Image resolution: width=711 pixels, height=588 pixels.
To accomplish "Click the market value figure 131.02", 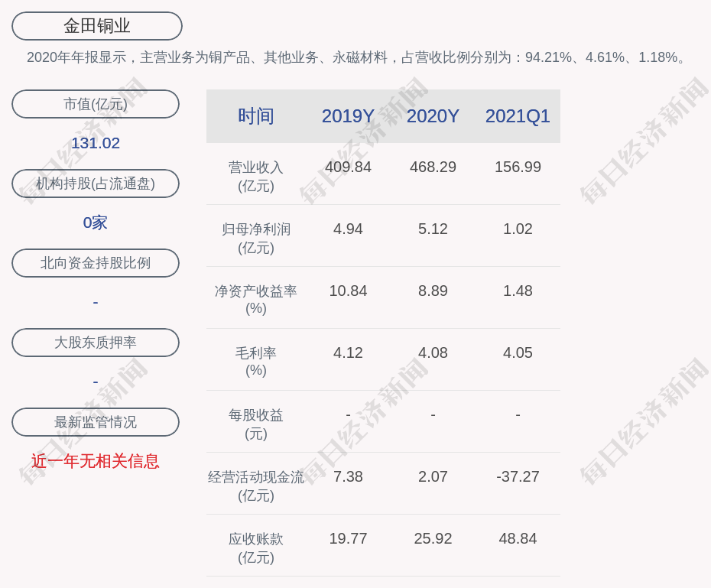I will click(x=96, y=143).
